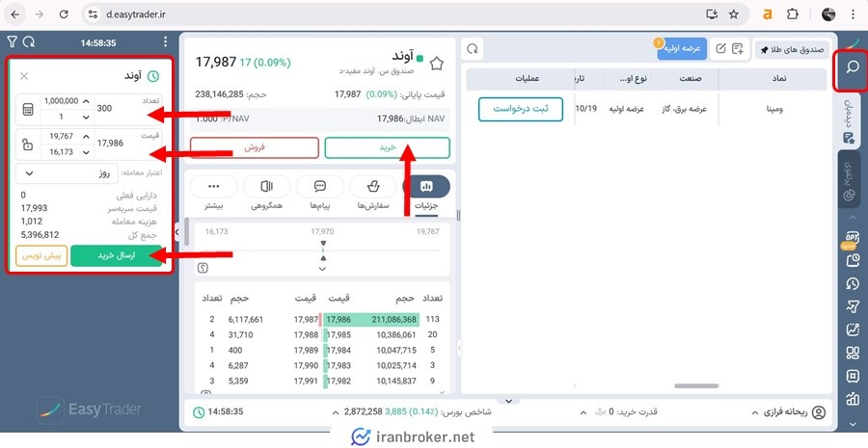Open the quantity calculator icon

(28, 110)
